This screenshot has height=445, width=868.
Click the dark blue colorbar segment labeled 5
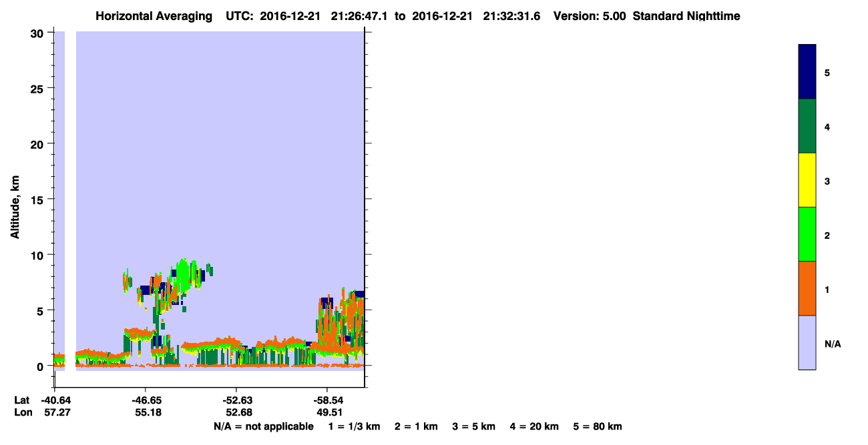[807, 71]
